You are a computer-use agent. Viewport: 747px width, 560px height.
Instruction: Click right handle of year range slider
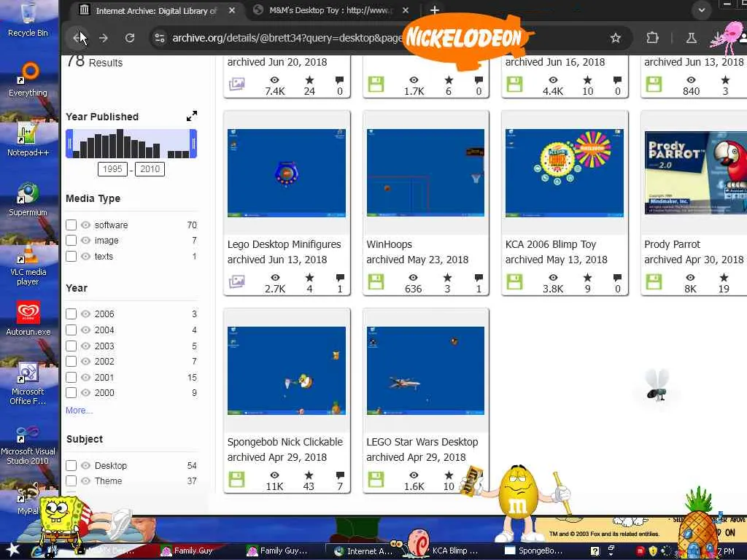193,144
